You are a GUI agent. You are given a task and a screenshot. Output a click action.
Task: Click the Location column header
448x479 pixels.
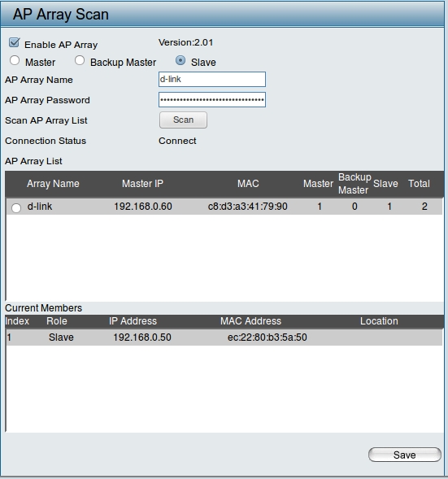coord(379,321)
